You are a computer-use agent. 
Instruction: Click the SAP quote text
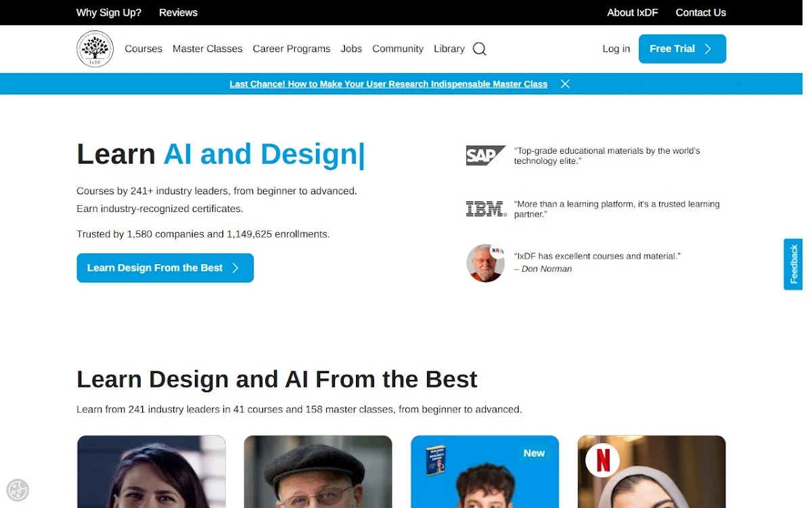[607, 156]
